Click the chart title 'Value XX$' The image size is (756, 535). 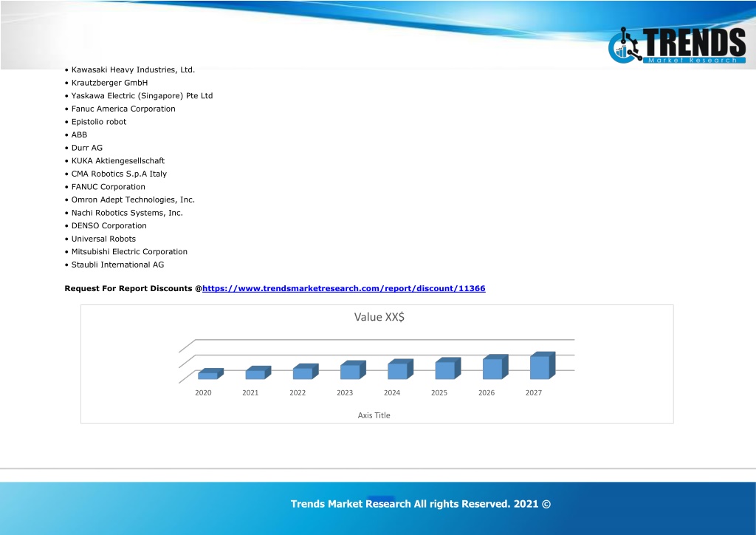coord(379,317)
